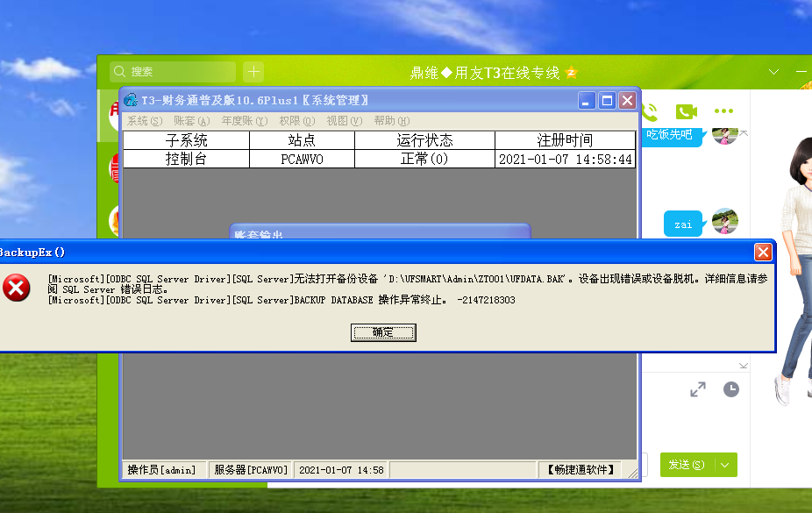Minimize the 鼎维用友T3在线专线 chat window

(x=801, y=71)
